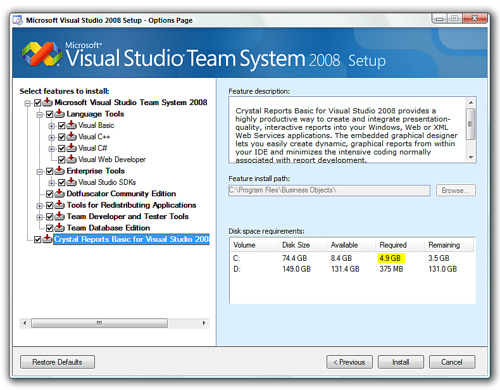Click the feature tree scroll right arrow

coord(204,323)
